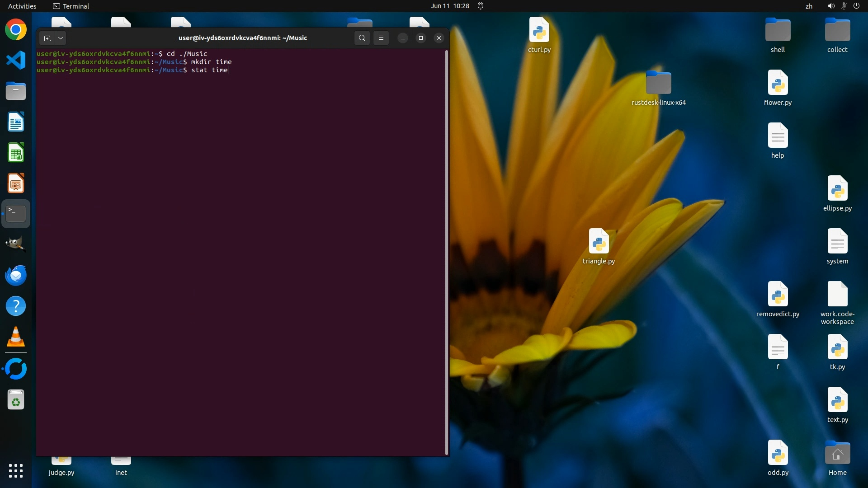Open Google Chrome from dock
868x488 pixels.
point(16,30)
